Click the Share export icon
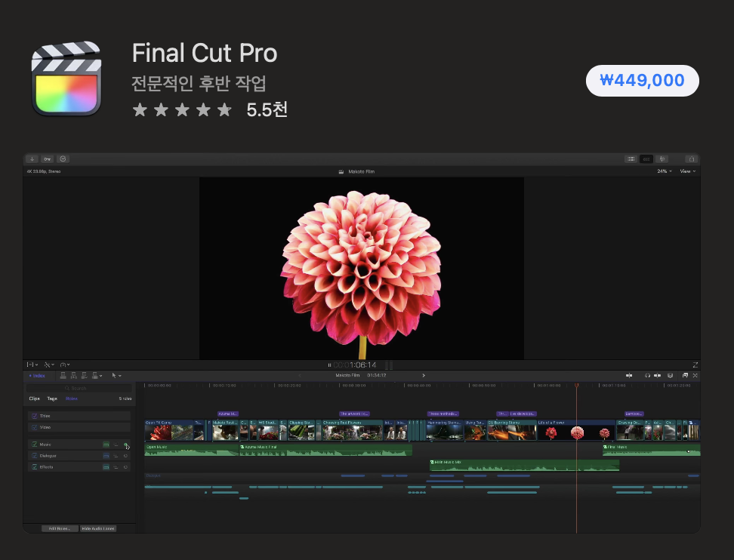 692,159
